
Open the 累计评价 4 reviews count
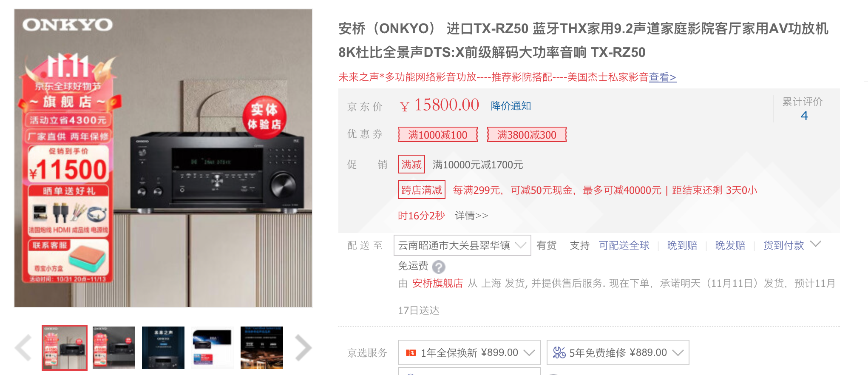coord(803,109)
